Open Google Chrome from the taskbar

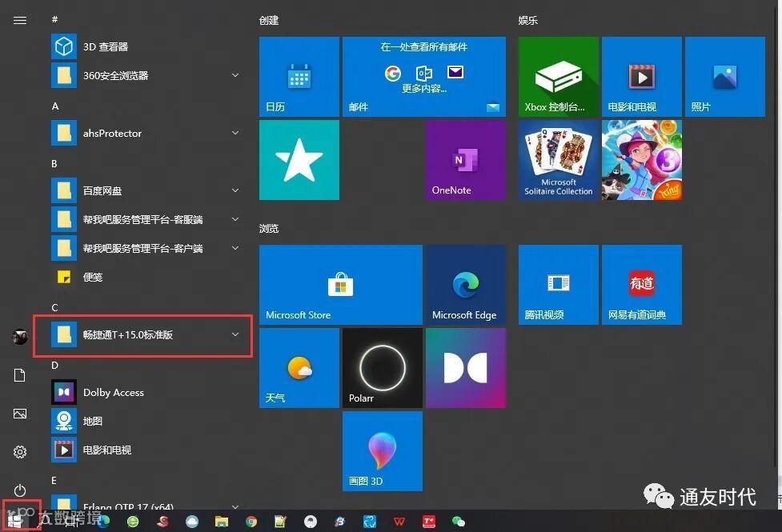[x=251, y=522]
